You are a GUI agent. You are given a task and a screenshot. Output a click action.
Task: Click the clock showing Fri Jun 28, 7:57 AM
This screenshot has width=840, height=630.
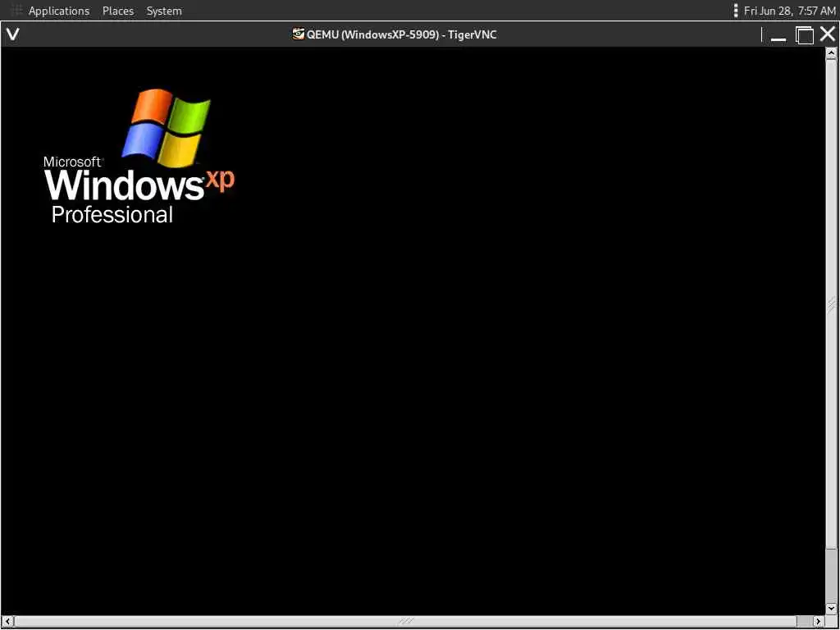point(790,11)
